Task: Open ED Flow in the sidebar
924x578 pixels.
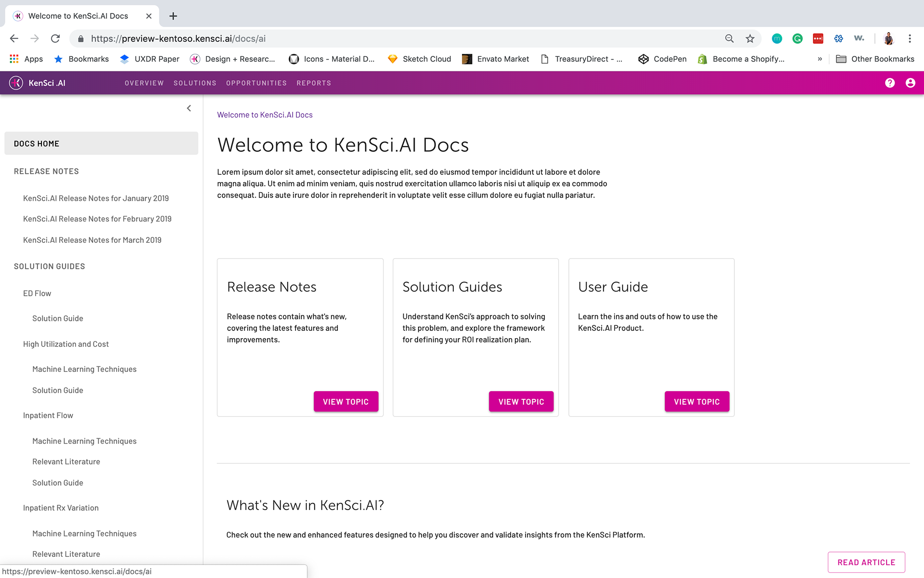Action: (x=37, y=293)
